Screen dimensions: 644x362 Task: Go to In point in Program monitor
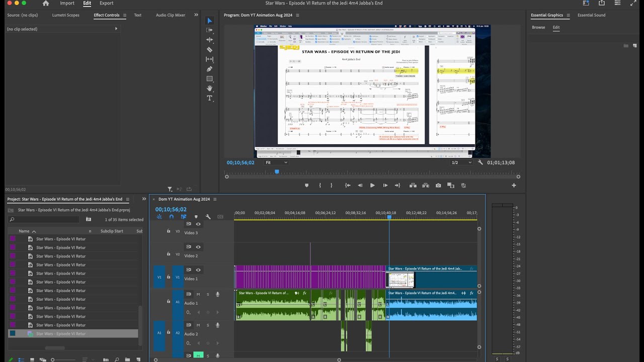pos(348,186)
